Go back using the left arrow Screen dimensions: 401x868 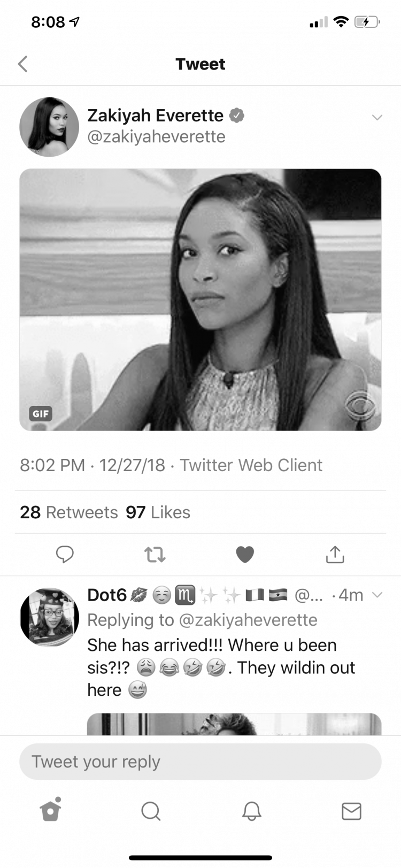tap(22, 64)
